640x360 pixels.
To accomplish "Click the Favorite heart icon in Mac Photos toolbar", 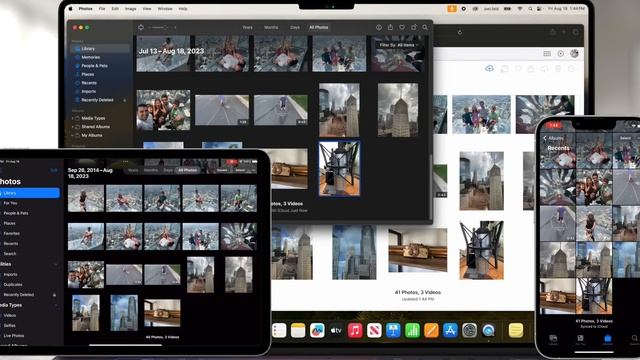I will 402,27.
